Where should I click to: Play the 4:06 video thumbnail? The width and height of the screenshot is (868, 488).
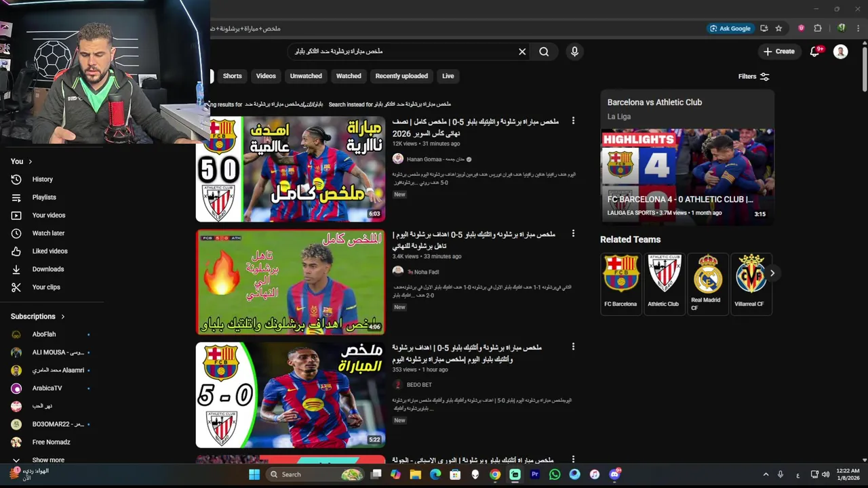pyautogui.click(x=290, y=282)
